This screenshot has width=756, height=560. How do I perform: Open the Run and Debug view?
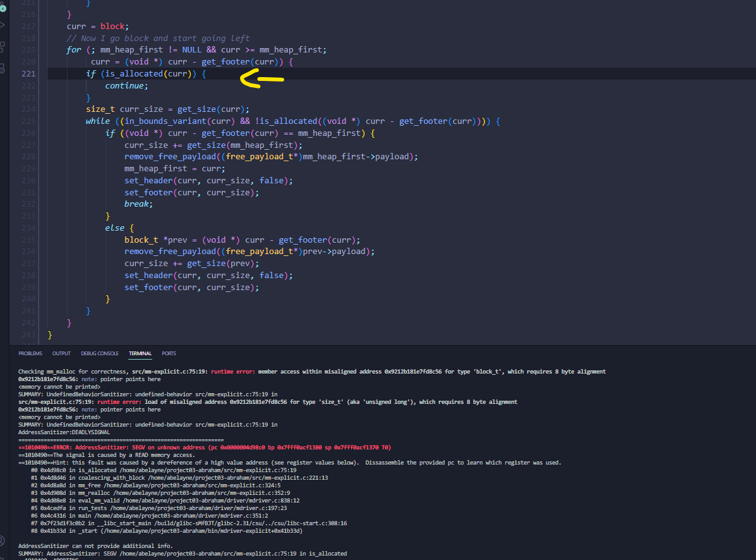(2, 25)
